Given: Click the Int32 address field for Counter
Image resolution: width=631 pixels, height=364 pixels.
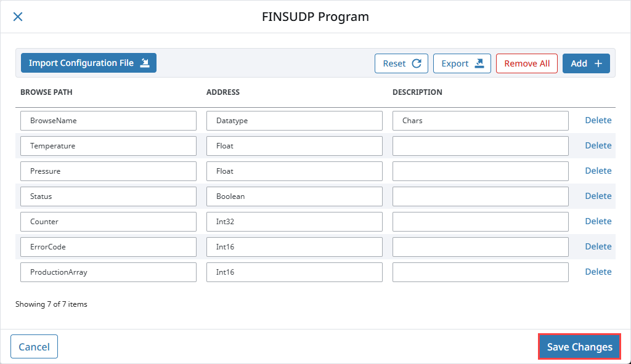Looking at the screenshot, I should [294, 222].
